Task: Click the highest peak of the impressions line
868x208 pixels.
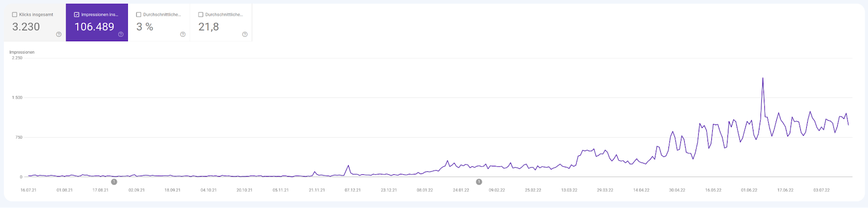Action: (763, 78)
